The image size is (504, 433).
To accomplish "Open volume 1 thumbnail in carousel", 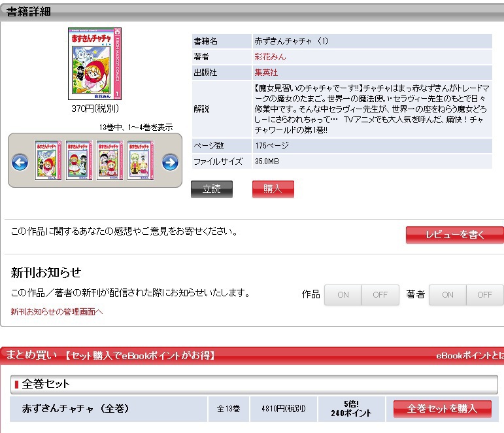I will [x=48, y=160].
